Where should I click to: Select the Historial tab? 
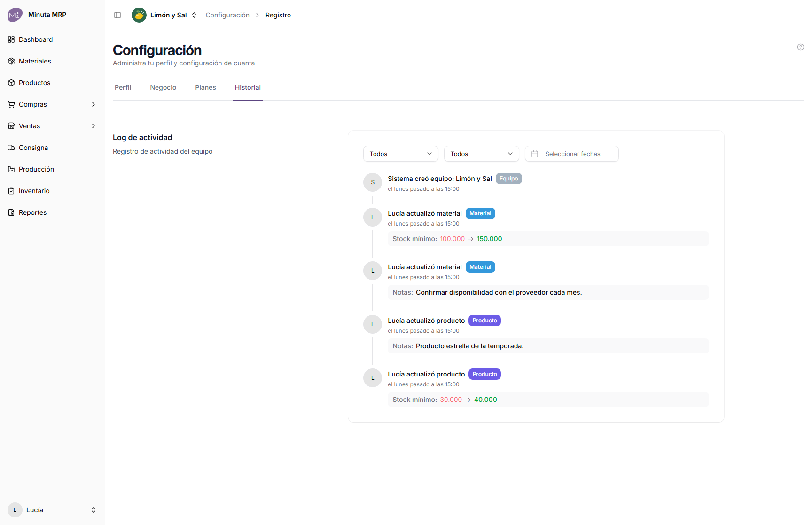248,87
